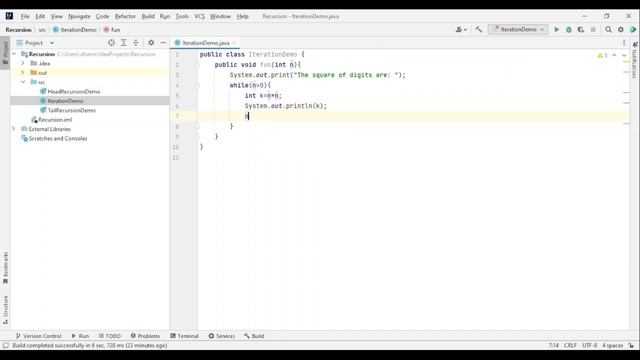Click IterationDemo breadcrumb in navigation bar
This screenshot has height=360, width=640.
pyautogui.click(x=75, y=30)
